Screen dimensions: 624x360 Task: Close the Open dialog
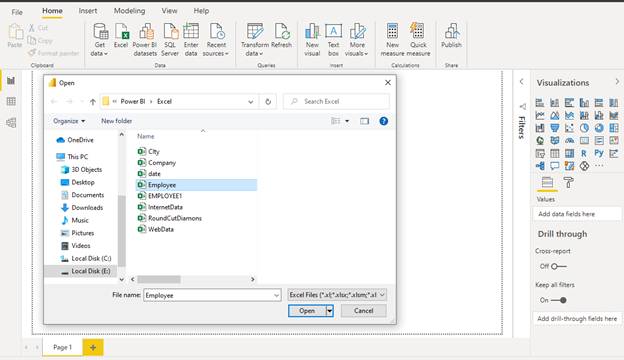(x=388, y=83)
